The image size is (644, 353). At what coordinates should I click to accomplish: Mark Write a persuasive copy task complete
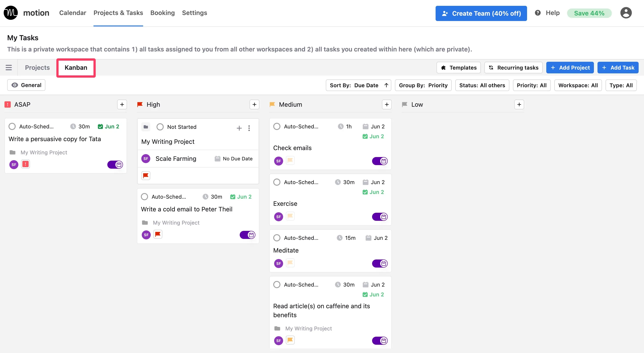(12, 126)
